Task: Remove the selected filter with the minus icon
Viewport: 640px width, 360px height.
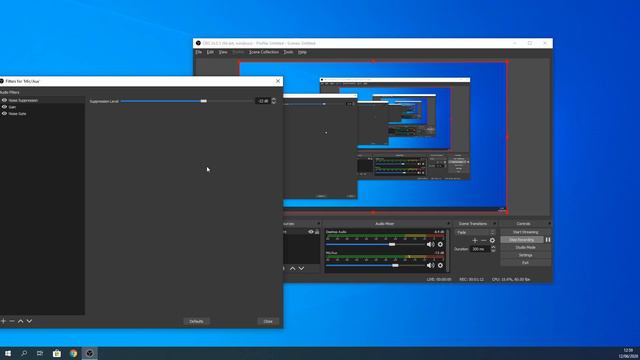Action: [x=12, y=321]
